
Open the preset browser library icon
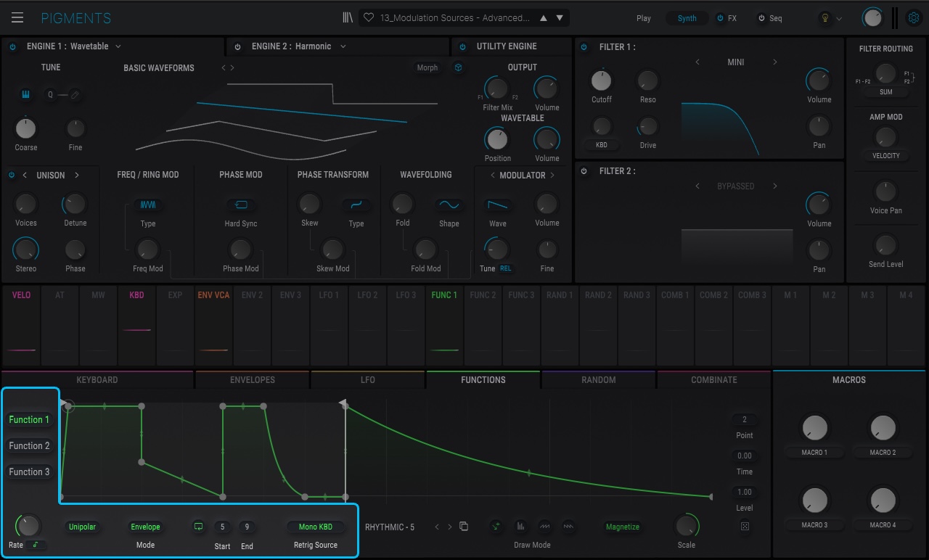[348, 18]
